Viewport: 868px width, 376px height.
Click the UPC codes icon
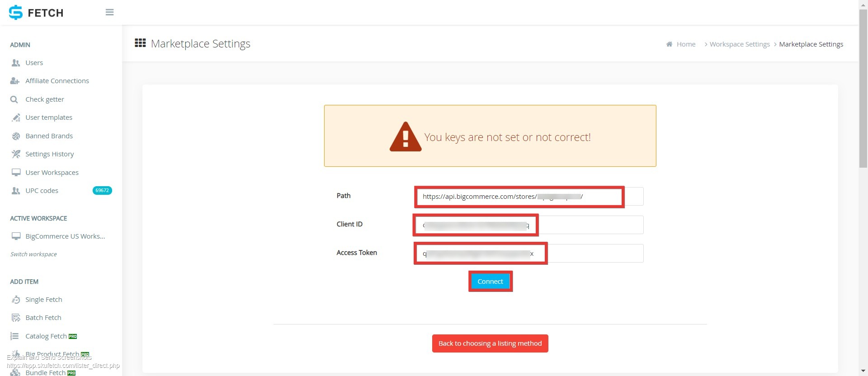click(x=16, y=191)
